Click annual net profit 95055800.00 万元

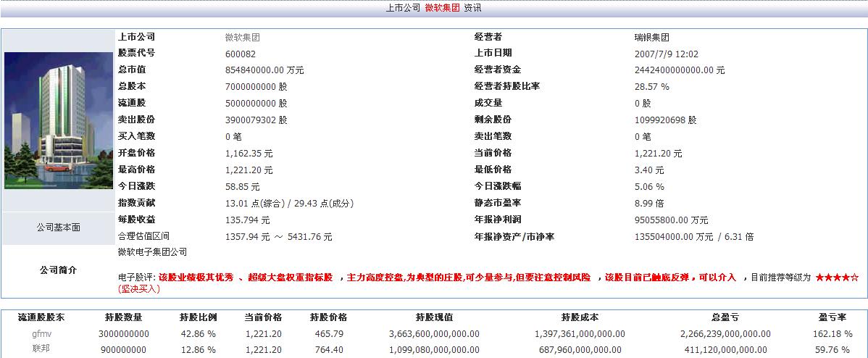pyautogui.click(x=671, y=220)
